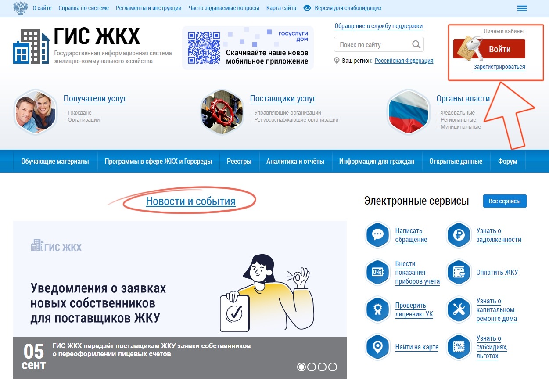
Task: Toggle 'Версия для слабовидящих' eye icon
Action: click(x=307, y=8)
